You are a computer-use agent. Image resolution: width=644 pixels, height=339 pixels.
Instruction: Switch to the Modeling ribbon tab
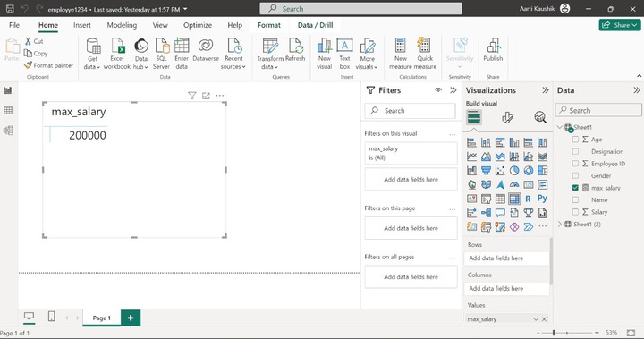click(122, 25)
